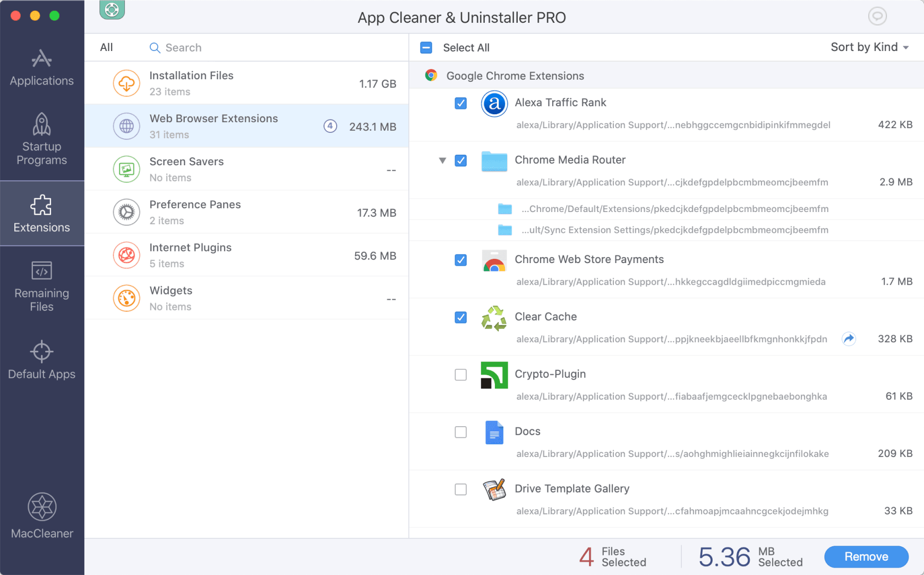924x575 pixels.
Task: Select the Extensions sidebar section
Action: pos(41,214)
